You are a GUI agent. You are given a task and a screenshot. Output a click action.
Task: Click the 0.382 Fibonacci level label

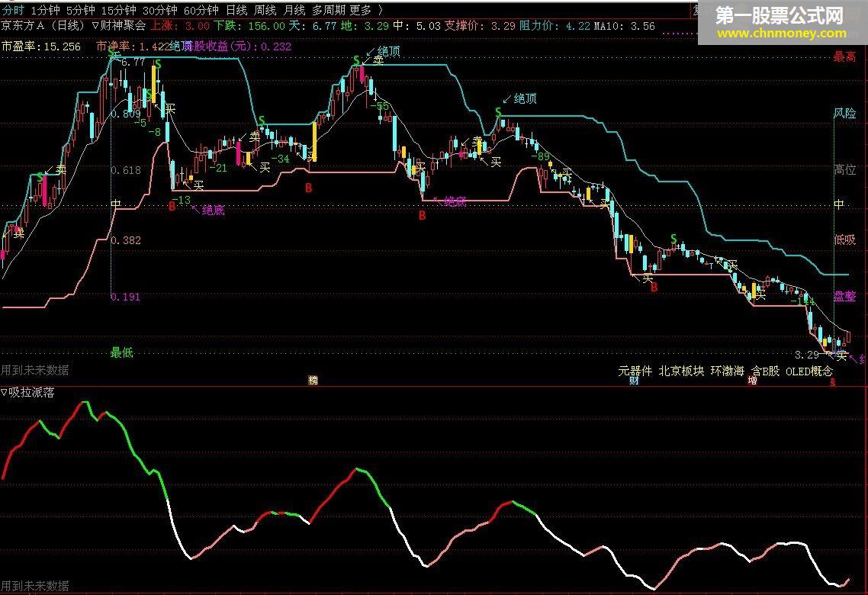[x=126, y=240]
